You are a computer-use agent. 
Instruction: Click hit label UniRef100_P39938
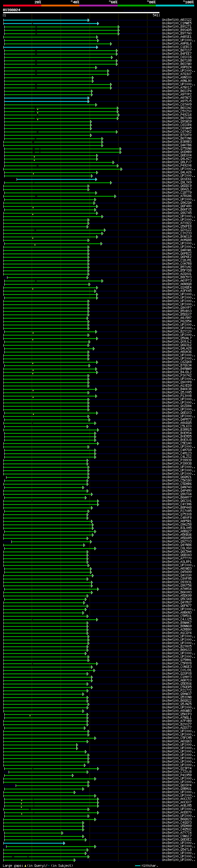pos(177,464)
